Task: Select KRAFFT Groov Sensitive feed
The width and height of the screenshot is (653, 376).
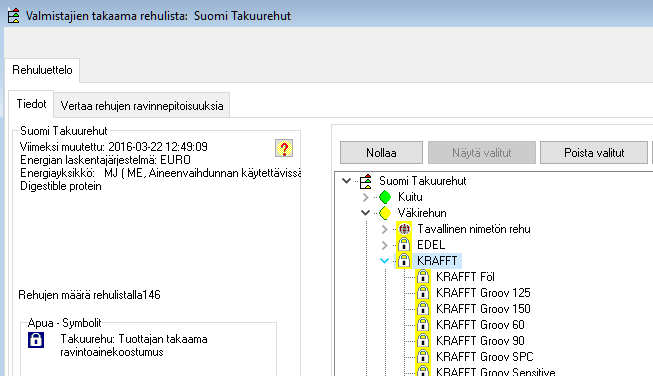Action: [496, 371]
